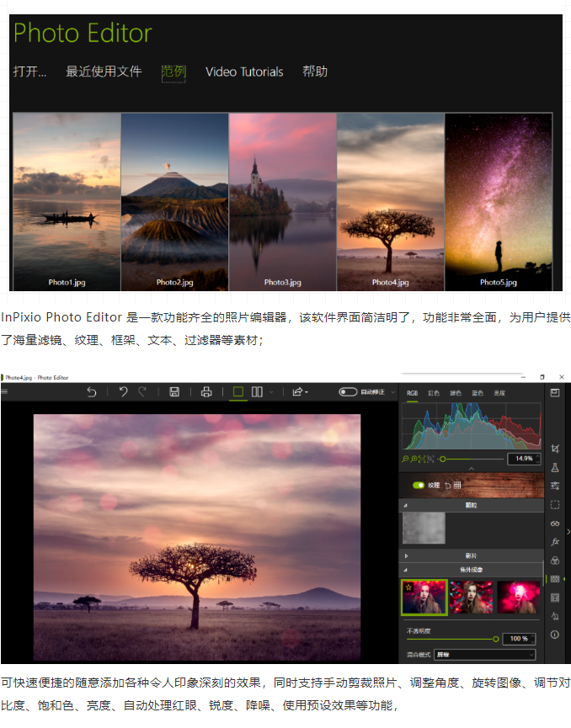
Task: Collapse the 焦外成像 section
Action: [x=406, y=570]
